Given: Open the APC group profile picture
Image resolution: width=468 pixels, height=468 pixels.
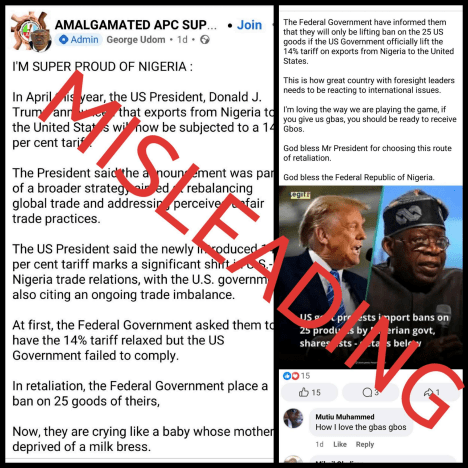Looking at the screenshot, I should (31, 31).
